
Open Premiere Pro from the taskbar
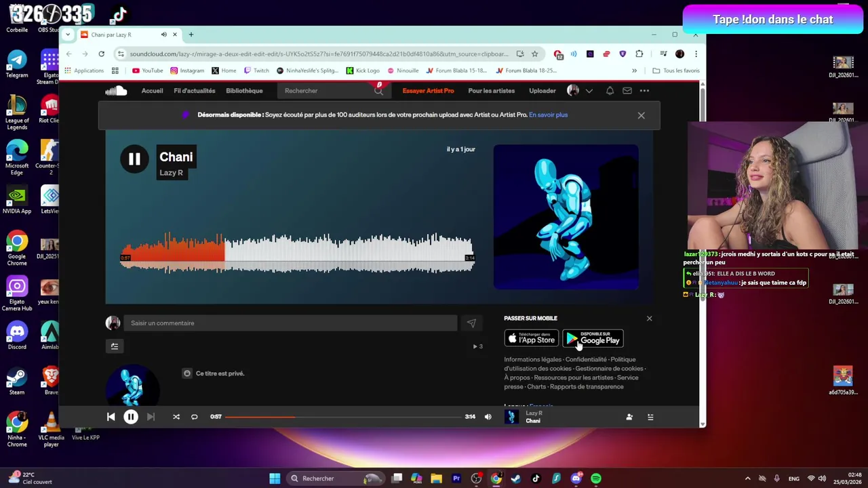click(x=456, y=479)
